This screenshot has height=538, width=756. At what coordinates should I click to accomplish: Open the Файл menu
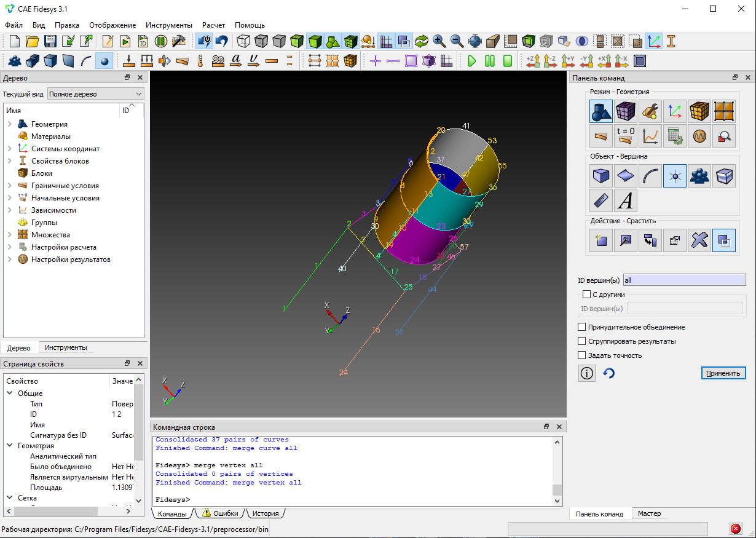tap(14, 25)
